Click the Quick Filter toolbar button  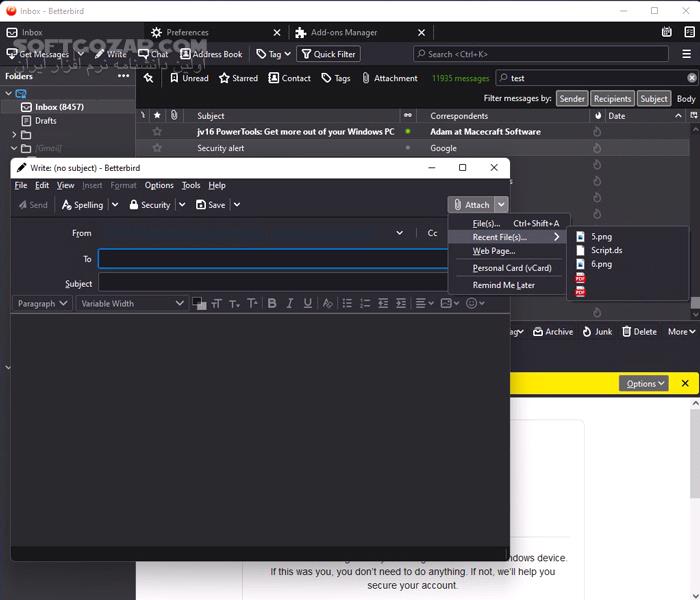pyautogui.click(x=329, y=54)
